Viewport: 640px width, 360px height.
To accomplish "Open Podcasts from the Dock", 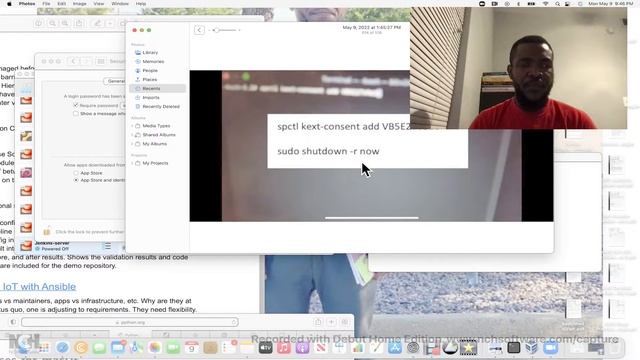I will (302, 348).
